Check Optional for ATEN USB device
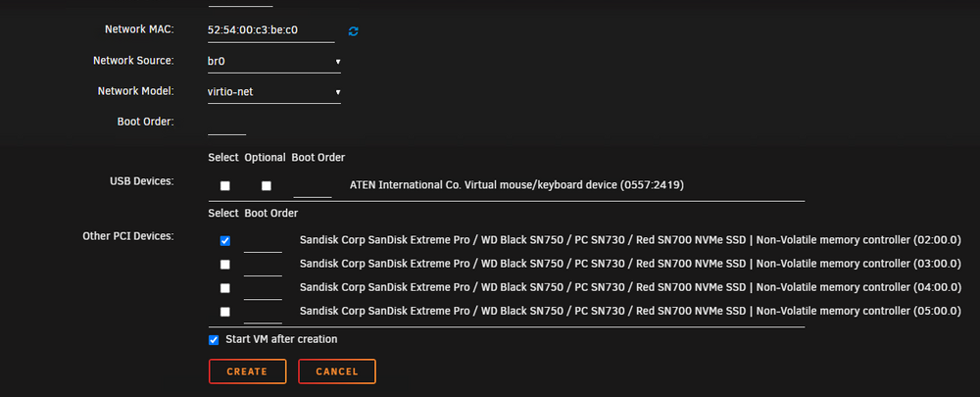 coord(267,185)
